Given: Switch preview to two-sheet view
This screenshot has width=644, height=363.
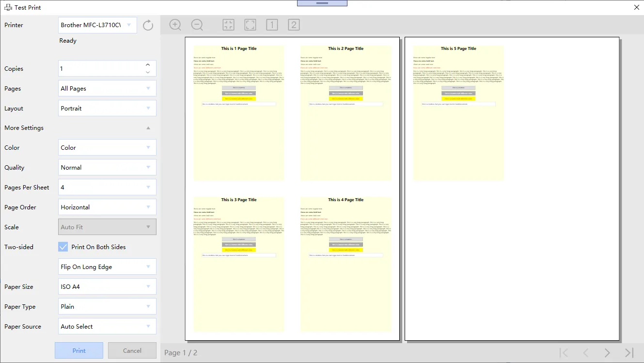Looking at the screenshot, I should point(294,25).
